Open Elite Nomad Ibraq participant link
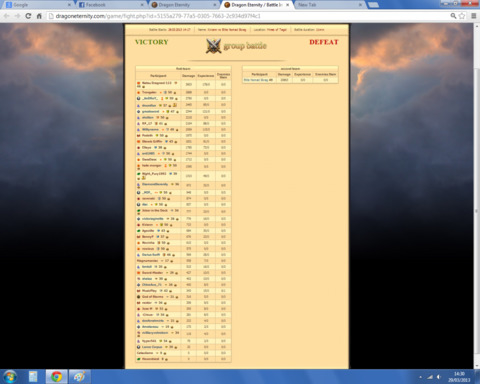The height and width of the screenshot is (384, 480). 256,80
